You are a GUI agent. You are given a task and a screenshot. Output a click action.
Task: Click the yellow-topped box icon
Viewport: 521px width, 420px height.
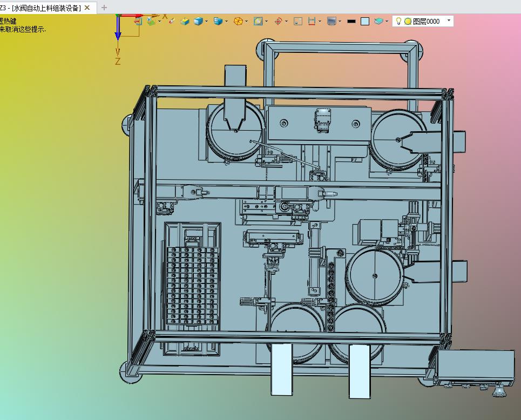click(x=185, y=21)
